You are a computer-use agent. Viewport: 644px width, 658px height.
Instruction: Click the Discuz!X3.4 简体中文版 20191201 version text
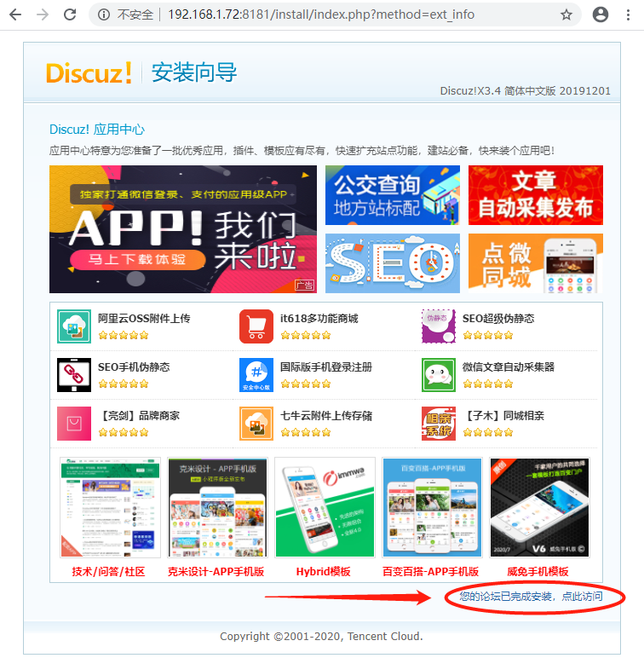(525, 91)
